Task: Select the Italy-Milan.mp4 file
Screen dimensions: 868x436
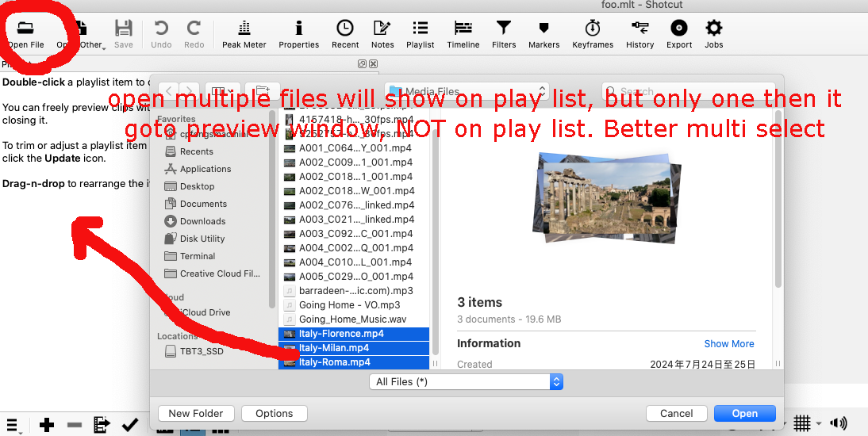Action: tap(333, 348)
